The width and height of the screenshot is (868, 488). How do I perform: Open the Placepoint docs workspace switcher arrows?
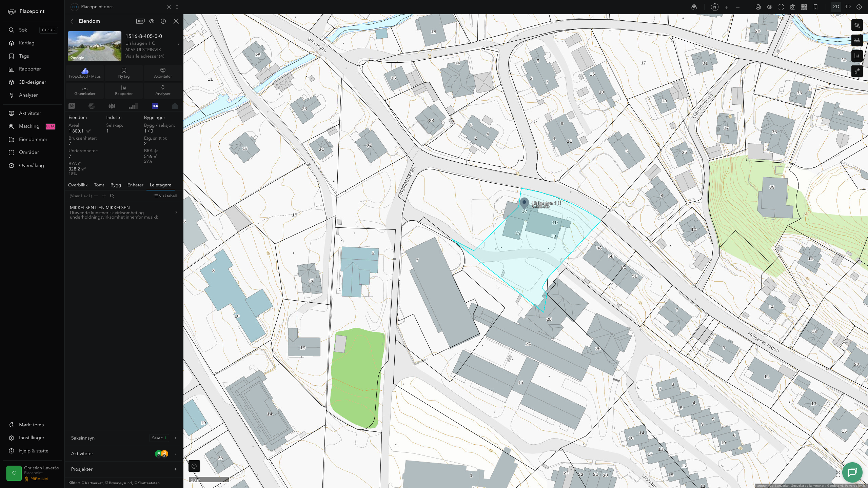pyautogui.click(x=177, y=7)
